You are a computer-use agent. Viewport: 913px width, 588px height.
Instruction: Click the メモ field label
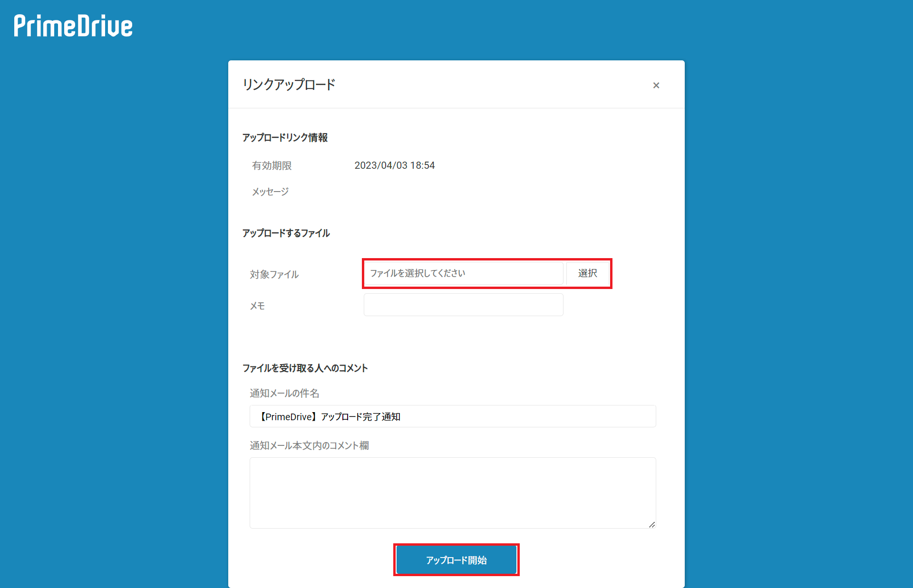tap(257, 306)
